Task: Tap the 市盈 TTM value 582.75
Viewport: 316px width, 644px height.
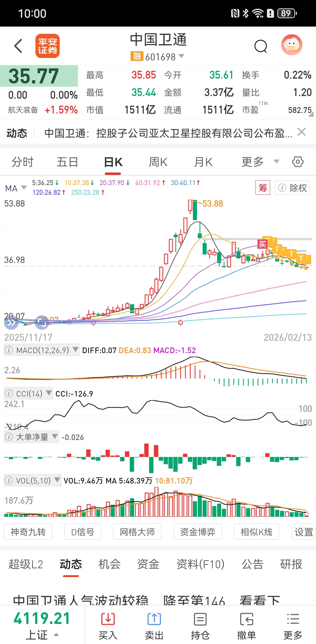Action: [300, 110]
